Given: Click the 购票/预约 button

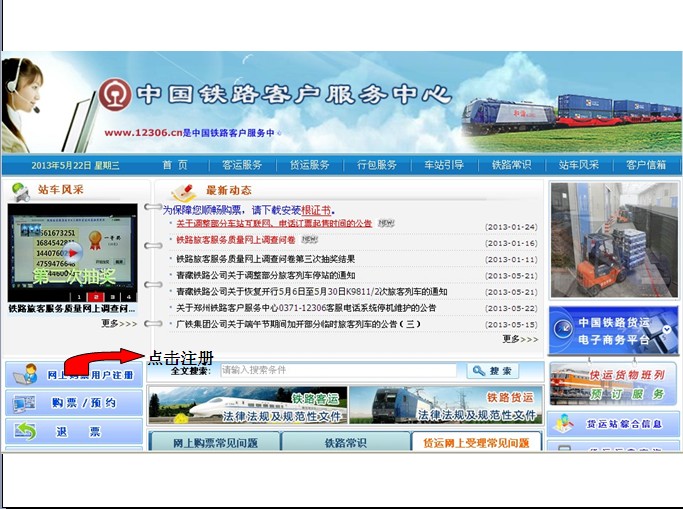Looking at the screenshot, I should click(74, 403).
